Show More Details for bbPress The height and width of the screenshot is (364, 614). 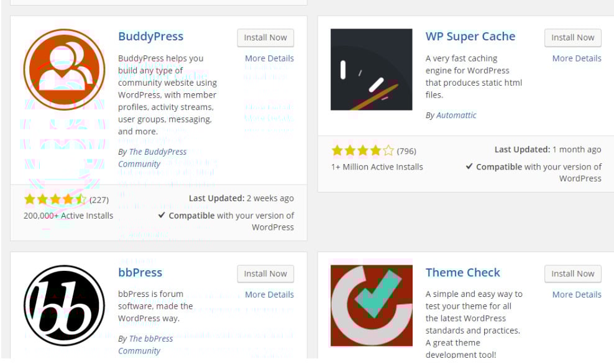pos(269,294)
